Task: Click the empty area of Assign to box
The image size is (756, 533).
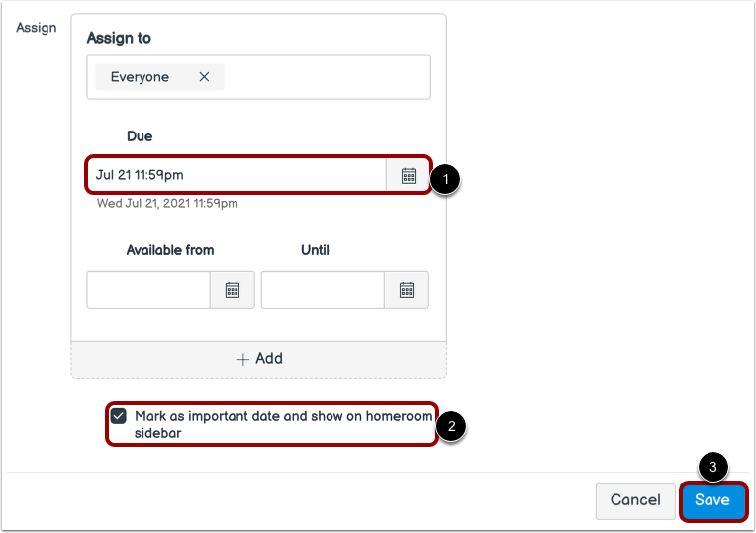Action: [328, 77]
